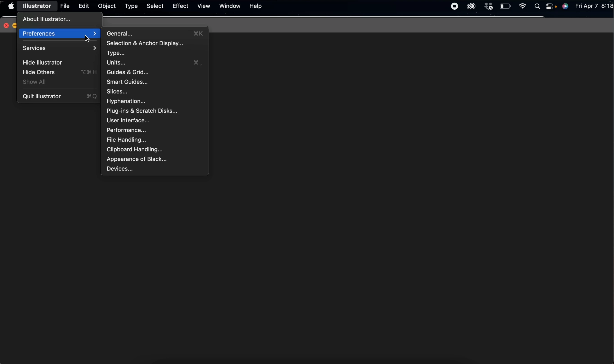The height and width of the screenshot is (364, 614).
Task: Open General preferences
Action: click(x=120, y=34)
